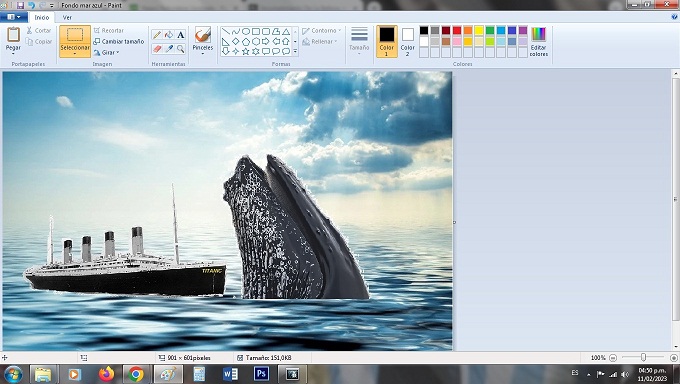680x384 pixels.
Task: Click the Copiar button
Action: tap(38, 42)
